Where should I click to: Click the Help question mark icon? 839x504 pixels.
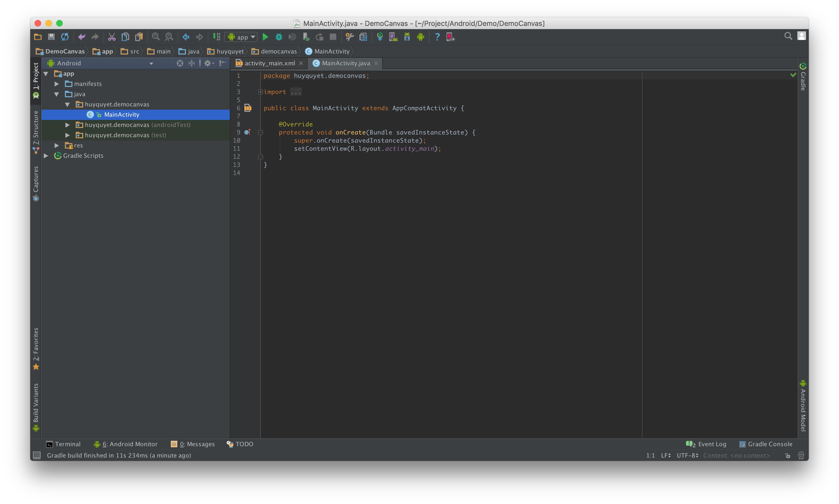(437, 37)
